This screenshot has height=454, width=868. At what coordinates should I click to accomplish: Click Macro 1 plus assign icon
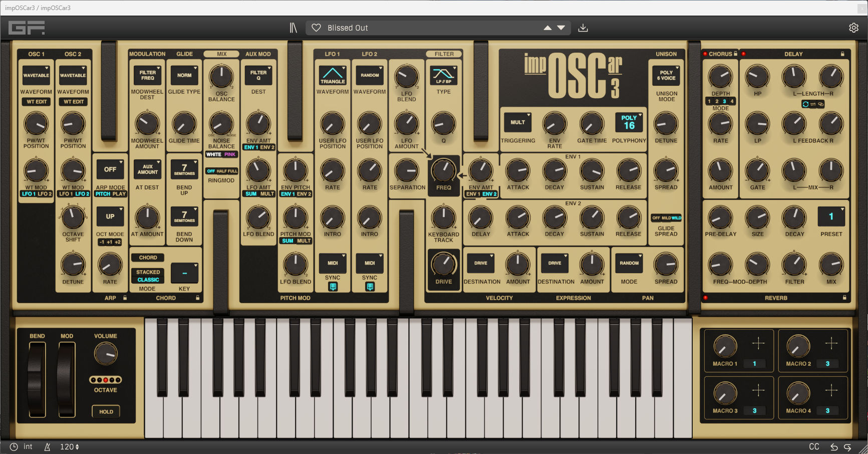(758, 343)
